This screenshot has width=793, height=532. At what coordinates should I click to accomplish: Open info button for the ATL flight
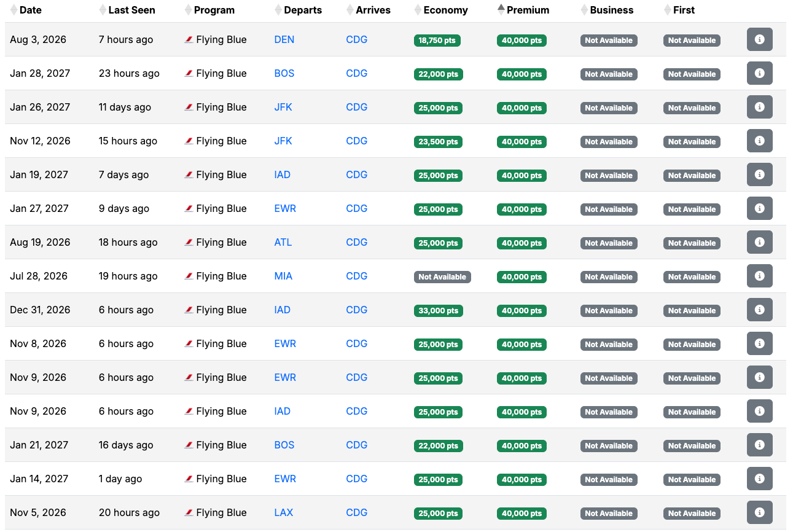[759, 242]
